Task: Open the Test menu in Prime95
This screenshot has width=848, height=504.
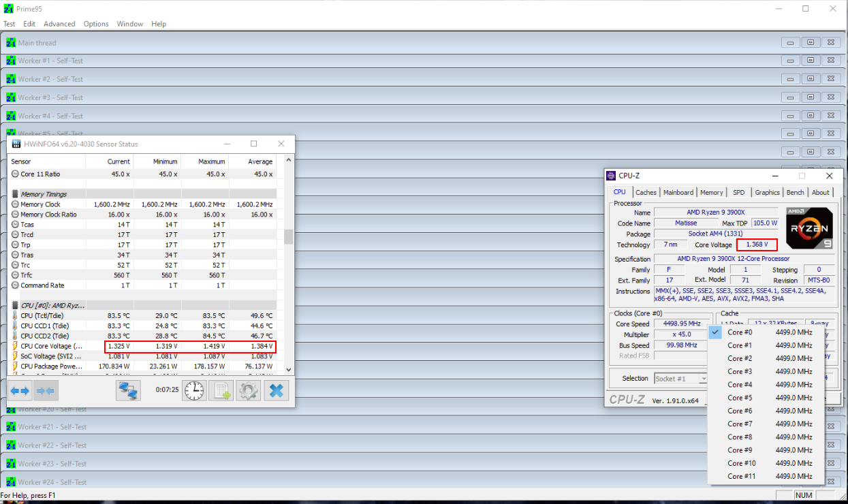Action: click(x=9, y=24)
